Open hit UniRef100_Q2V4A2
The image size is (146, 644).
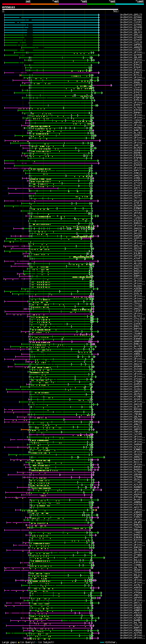(131, 25)
